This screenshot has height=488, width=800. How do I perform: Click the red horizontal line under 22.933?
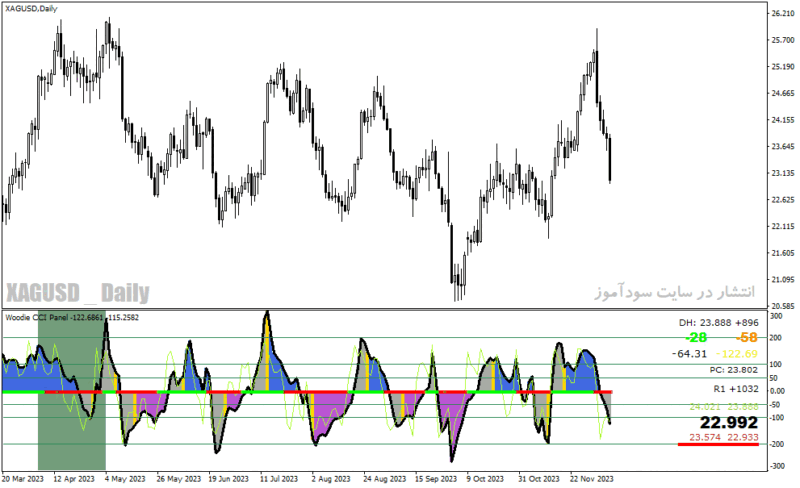click(x=718, y=445)
